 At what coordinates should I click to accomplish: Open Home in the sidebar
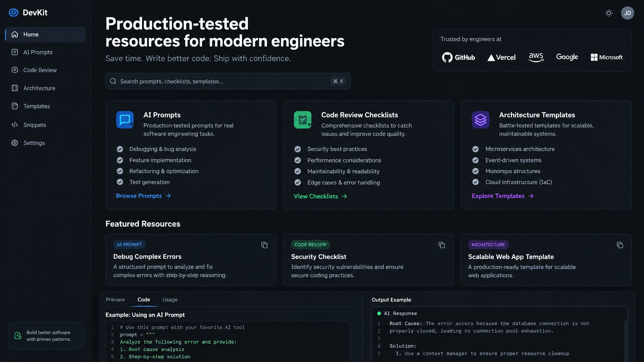pos(45,34)
